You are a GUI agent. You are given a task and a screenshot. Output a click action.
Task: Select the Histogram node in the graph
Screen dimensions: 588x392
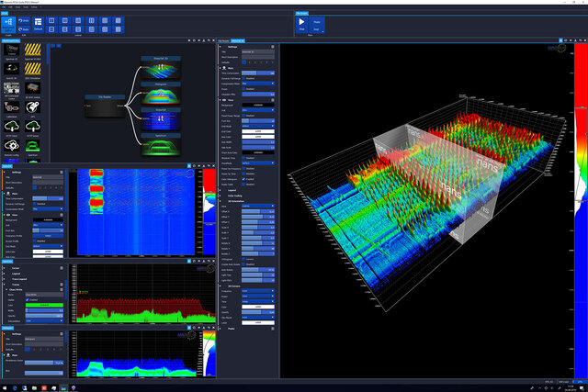[161, 93]
